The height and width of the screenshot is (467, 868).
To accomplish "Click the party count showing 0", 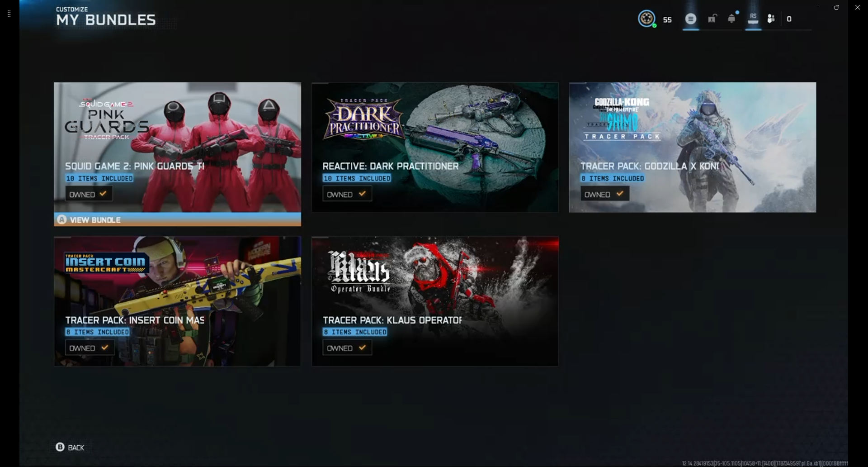I will 789,19.
